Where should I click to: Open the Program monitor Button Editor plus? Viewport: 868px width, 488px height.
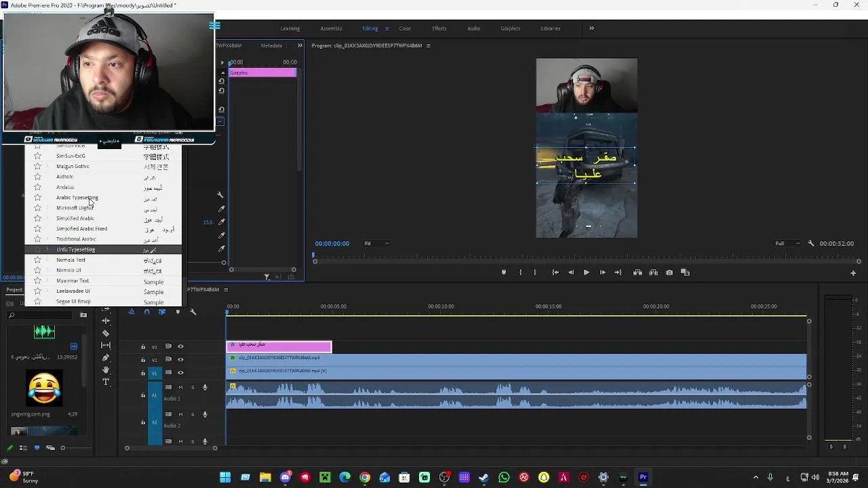(853, 273)
